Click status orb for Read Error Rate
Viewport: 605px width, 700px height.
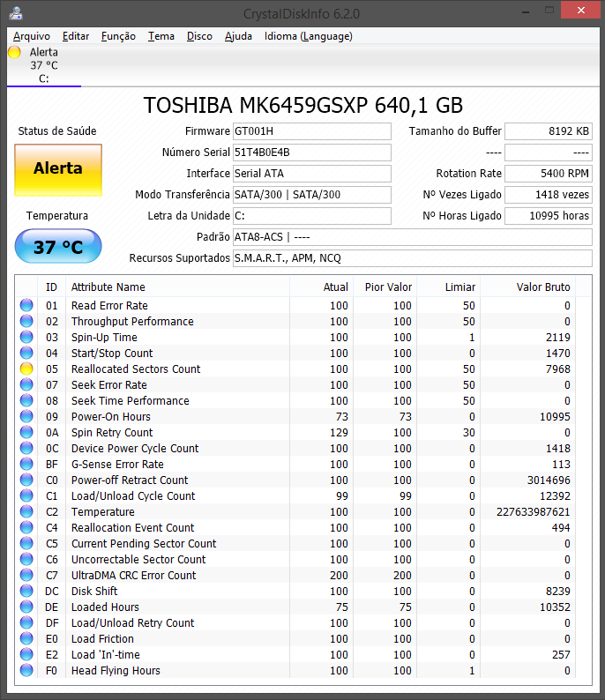(26, 305)
